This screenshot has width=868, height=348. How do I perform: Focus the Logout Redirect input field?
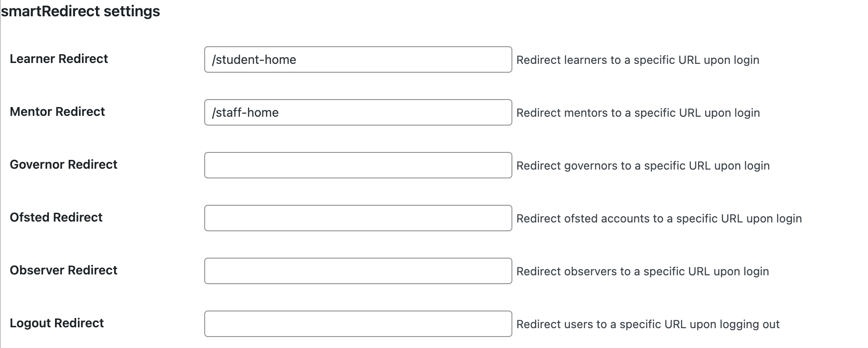click(357, 324)
